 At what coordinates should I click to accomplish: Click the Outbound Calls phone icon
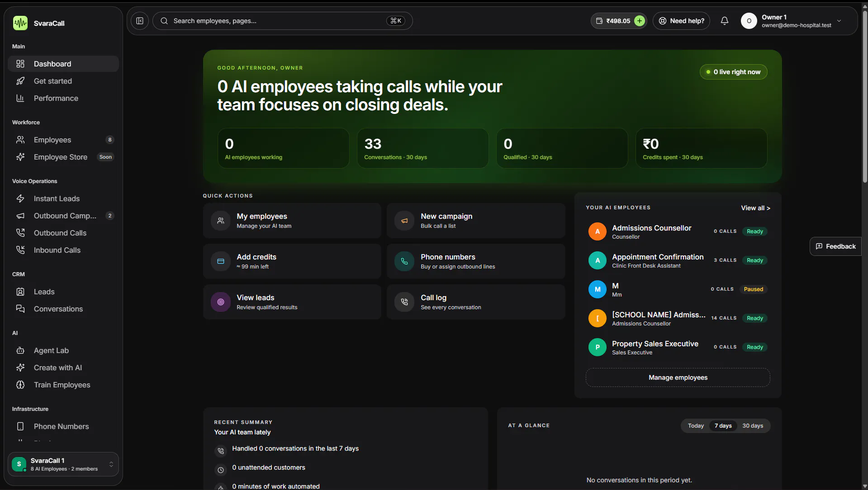[x=20, y=233]
